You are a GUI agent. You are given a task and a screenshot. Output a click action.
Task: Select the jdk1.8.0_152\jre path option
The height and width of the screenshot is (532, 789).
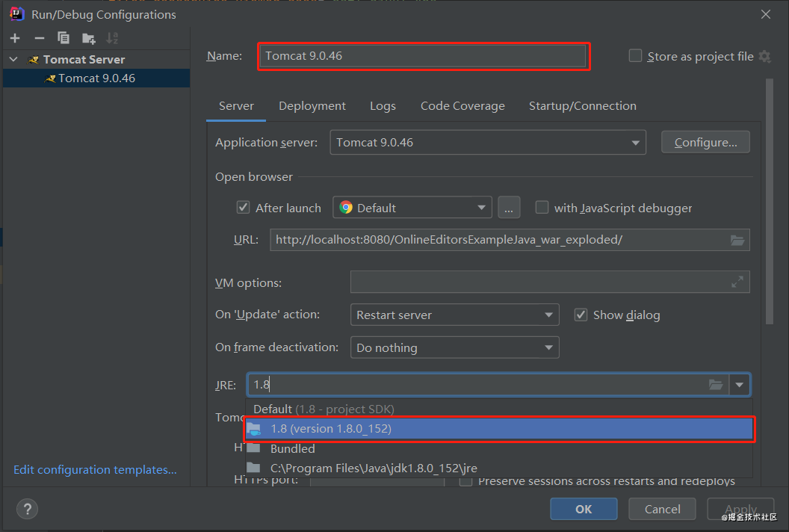pos(499,468)
